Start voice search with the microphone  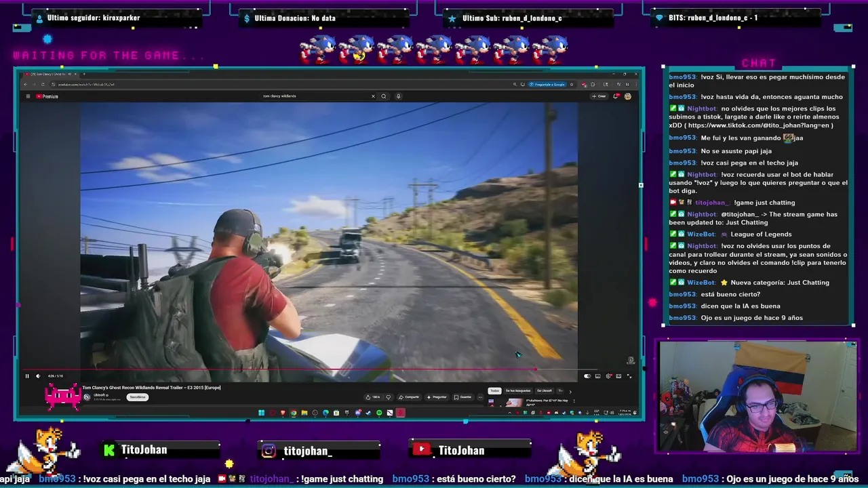(x=398, y=96)
